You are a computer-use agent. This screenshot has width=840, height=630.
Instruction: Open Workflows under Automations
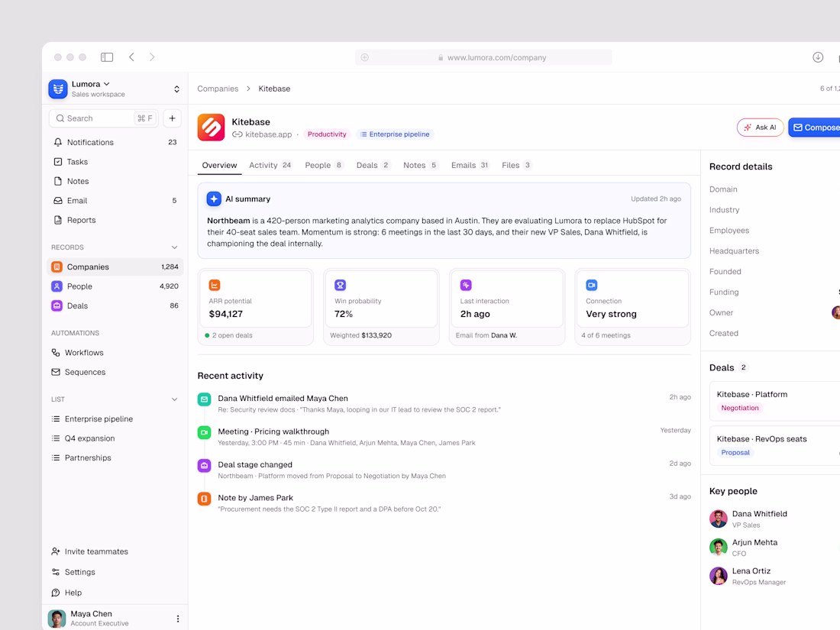point(115,353)
